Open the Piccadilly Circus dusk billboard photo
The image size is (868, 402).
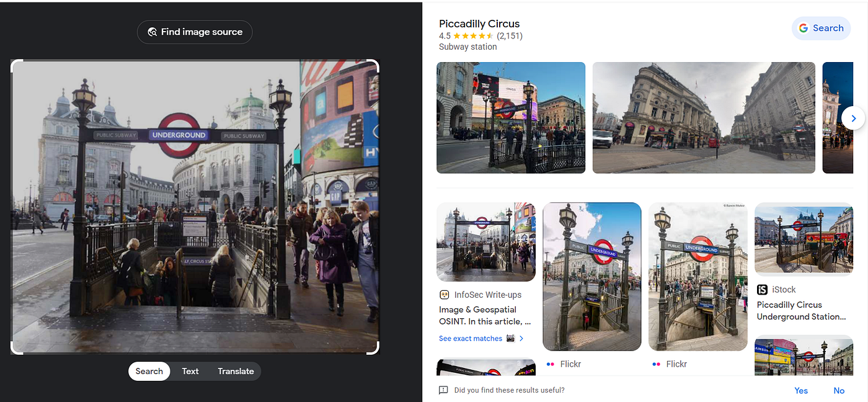[x=511, y=118]
